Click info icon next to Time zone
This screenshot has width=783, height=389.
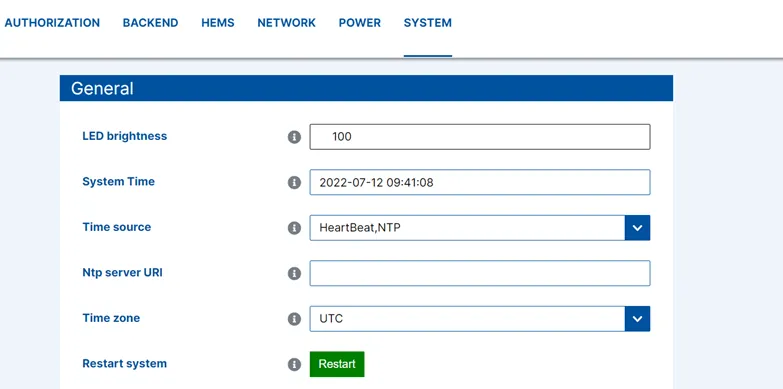pyautogui.click(x=295, y=319)
